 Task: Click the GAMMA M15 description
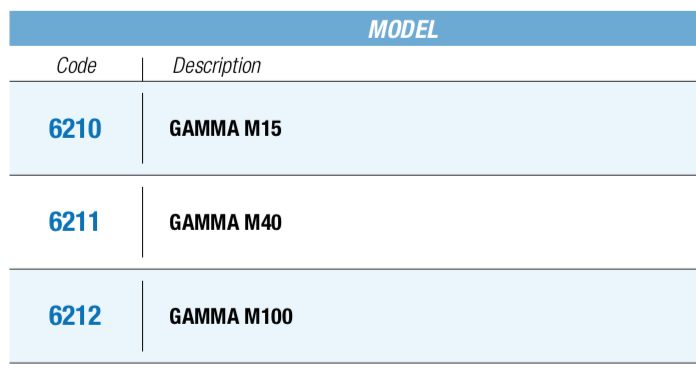tap(225, 129)
